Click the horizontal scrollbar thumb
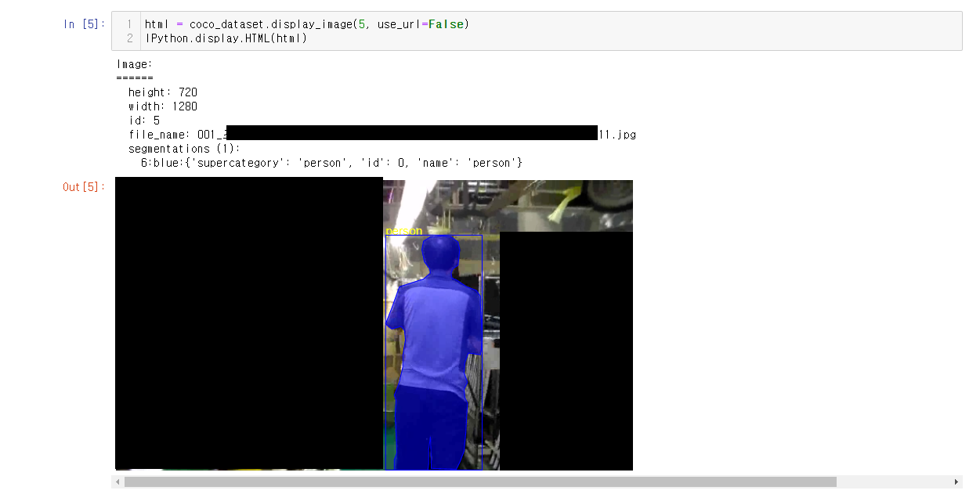980x494 pixels. click(x=480, y=482)
